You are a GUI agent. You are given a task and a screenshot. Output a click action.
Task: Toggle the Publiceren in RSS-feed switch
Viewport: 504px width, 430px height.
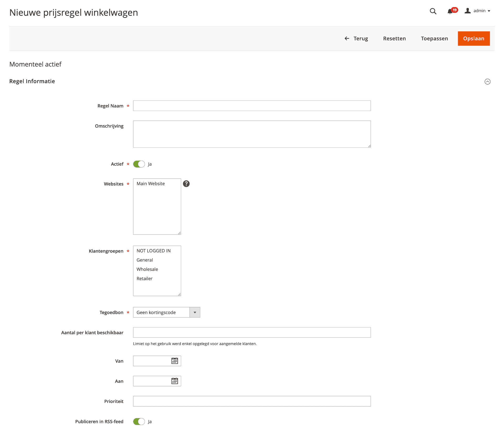click(x=139, y=421)
